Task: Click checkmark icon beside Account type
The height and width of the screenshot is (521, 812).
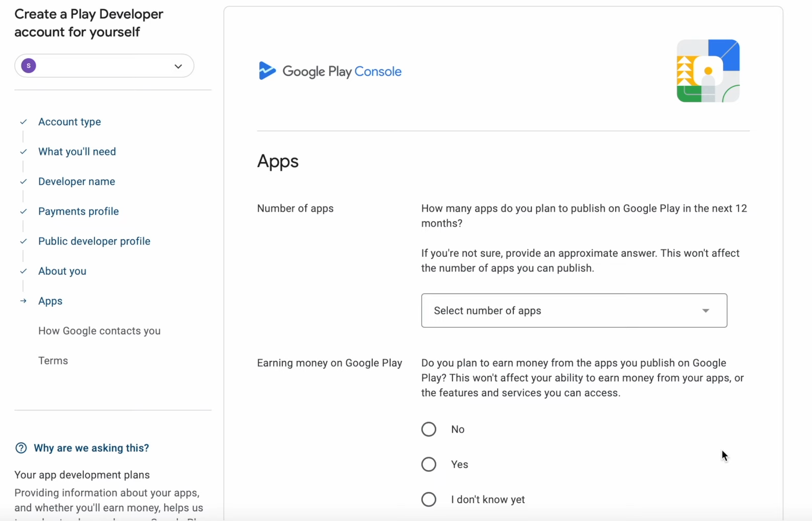Action: tap(24, 122)
